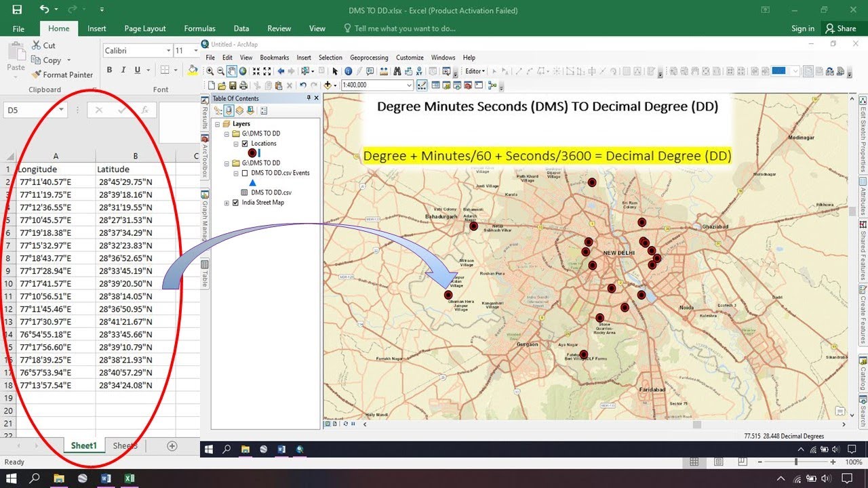The height and width of the screenshot is (488, 868).
Task: Switch to Excel Page Layout tab
Action: coord(145,28)
